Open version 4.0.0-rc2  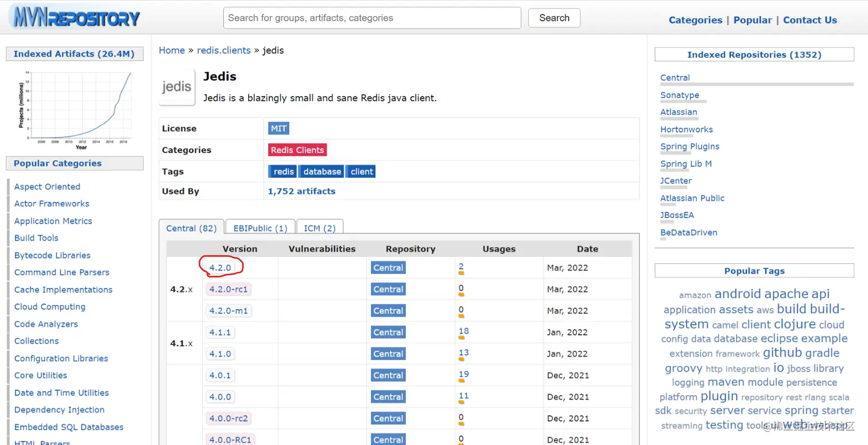[228, 418]
